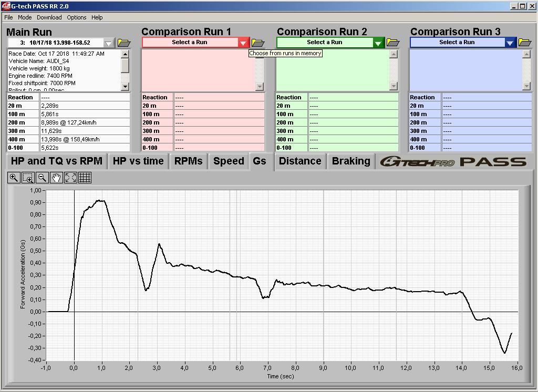This screenshot has height=392, width=538.
Task: Activate the hand pan tool
Action: coord(56,178)
